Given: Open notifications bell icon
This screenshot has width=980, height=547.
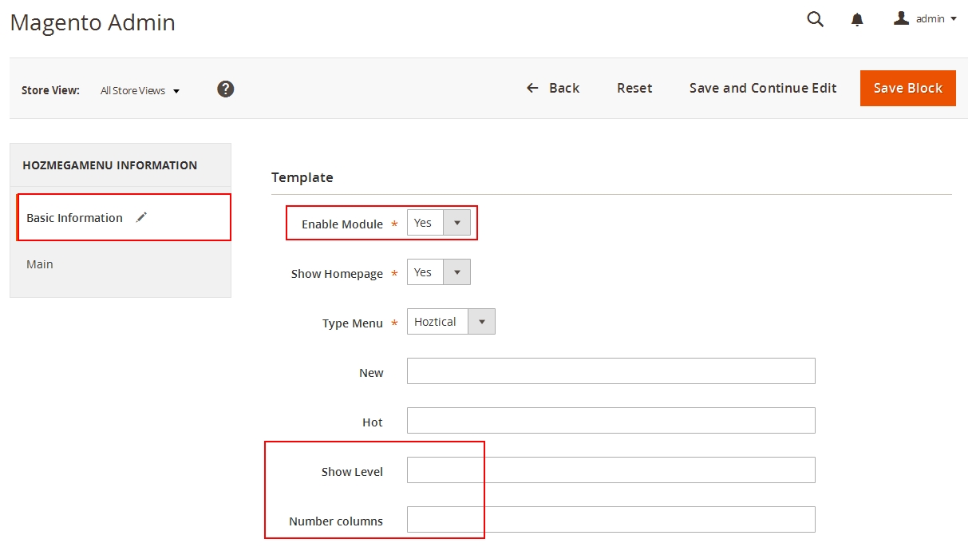Looking at the screenshot, I should (857, 20).
